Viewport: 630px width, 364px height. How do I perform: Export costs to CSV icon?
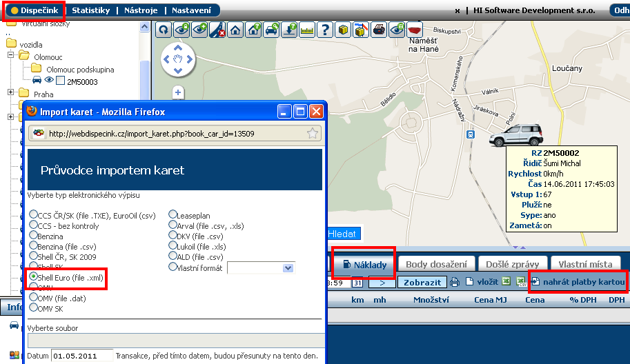click(x=521, y=282)
